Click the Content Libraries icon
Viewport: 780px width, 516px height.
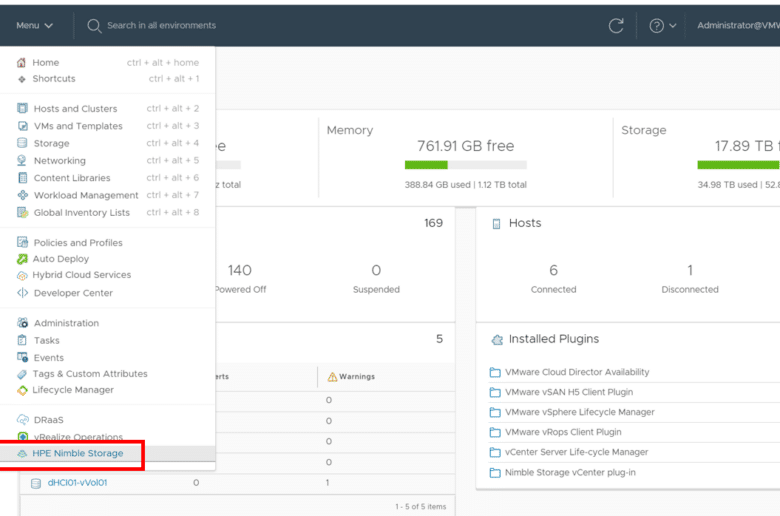(22, 178)
